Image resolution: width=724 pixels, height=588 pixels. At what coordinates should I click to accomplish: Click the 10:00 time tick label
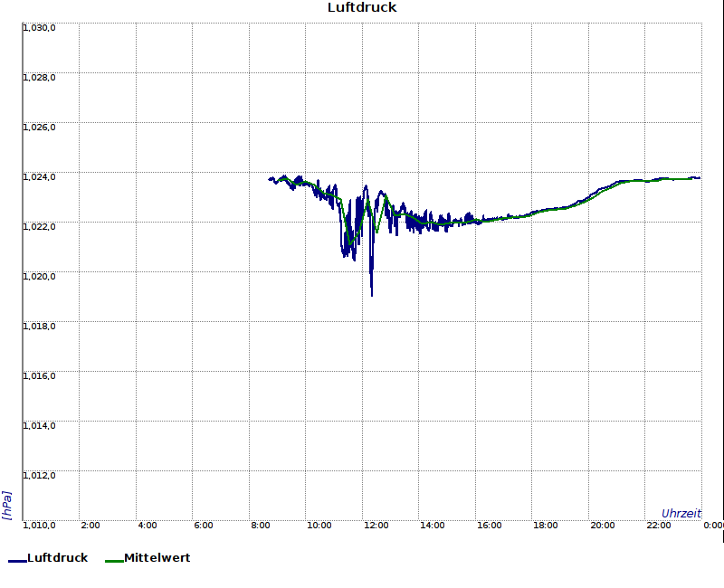[319, 526]
